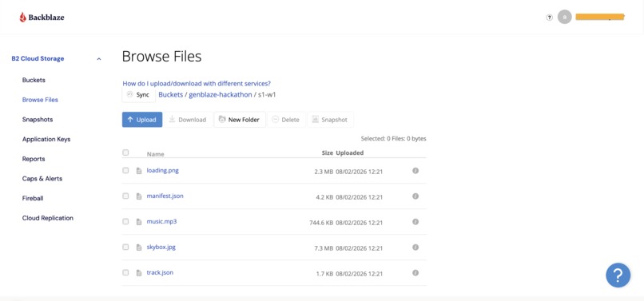Tick the track.json checkbox
644x301 pixels.
click(x=125, y=272)
